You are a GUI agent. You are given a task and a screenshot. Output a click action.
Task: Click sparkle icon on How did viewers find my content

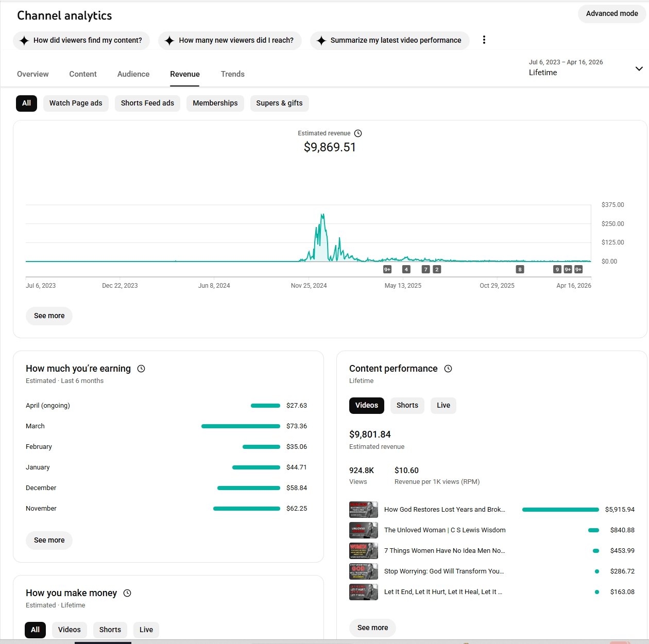point(24,41)
